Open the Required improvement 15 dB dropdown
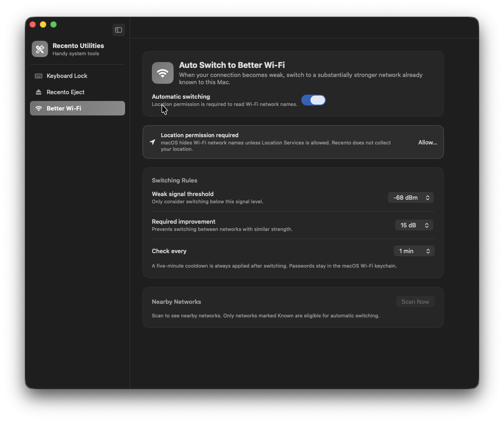The height and width of the screenshot is (422, 504). pyautogui.click(x=414, y=225)
